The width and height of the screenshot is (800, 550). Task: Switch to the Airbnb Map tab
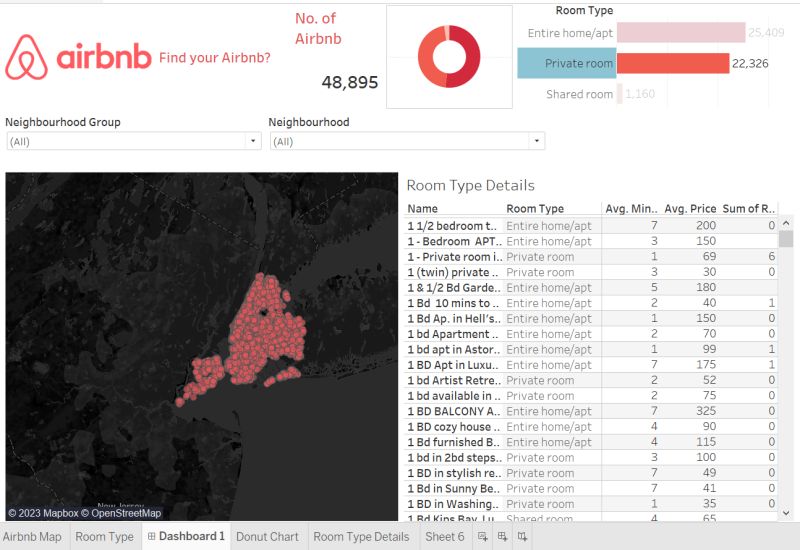click(x=32, y=537)
